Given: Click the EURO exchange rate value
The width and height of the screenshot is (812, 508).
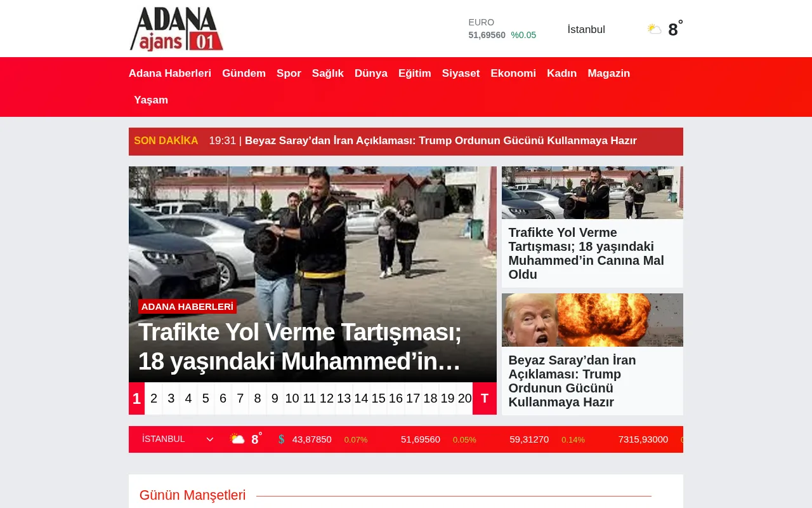Looking at the screenshot, I should (487, 35).
